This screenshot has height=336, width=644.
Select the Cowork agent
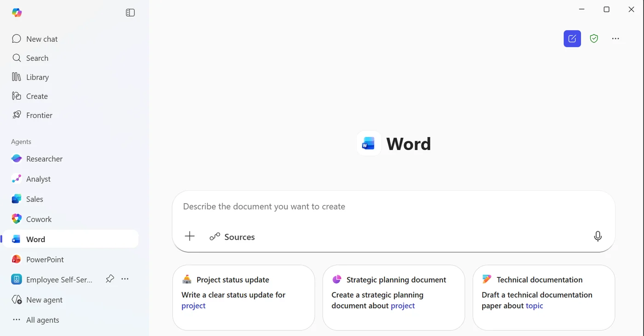[x=70, y=219]
